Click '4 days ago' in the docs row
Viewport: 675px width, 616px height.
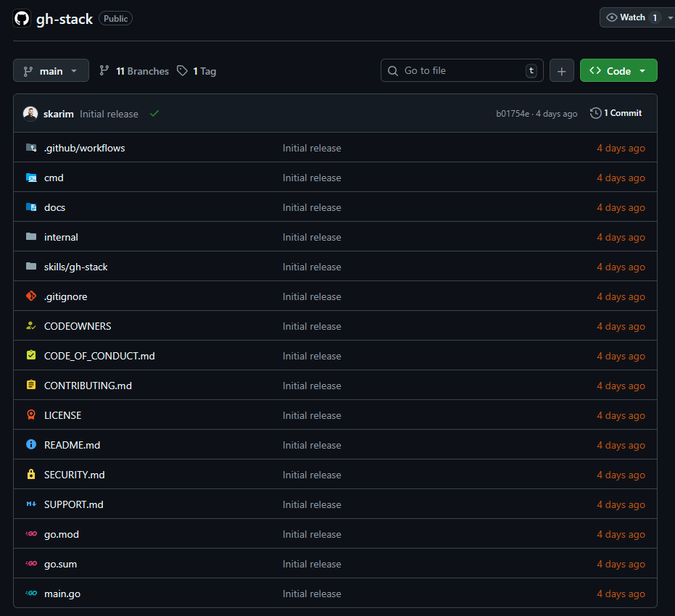pos(621,207)
